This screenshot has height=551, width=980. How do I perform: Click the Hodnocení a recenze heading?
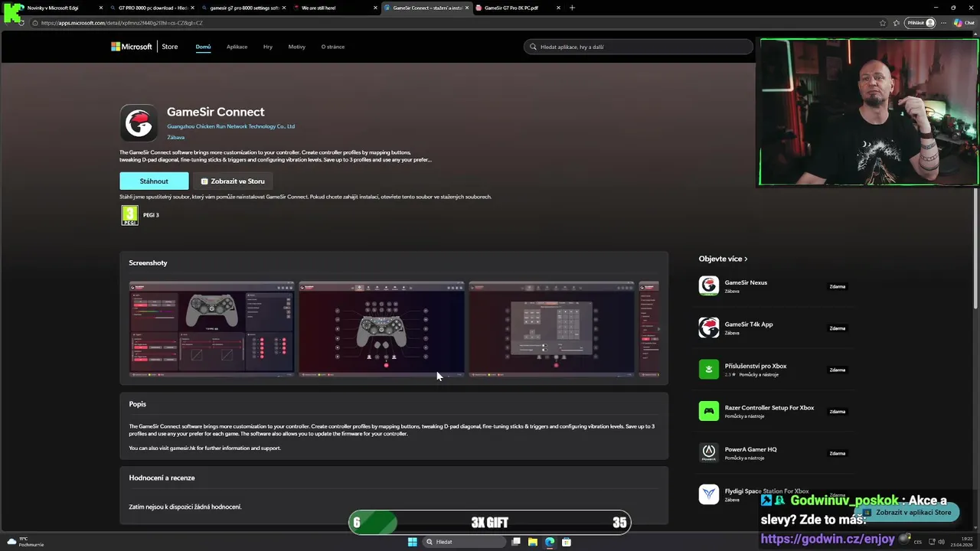tap(162, 478)
